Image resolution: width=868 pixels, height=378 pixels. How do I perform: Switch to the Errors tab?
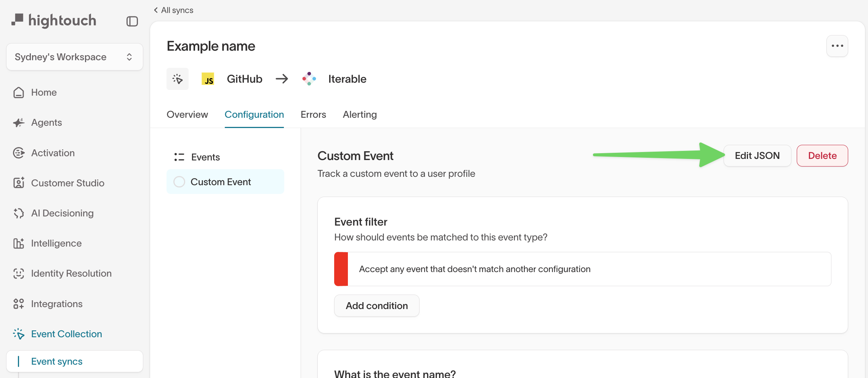pyautogui.click(x=313, y=114)
